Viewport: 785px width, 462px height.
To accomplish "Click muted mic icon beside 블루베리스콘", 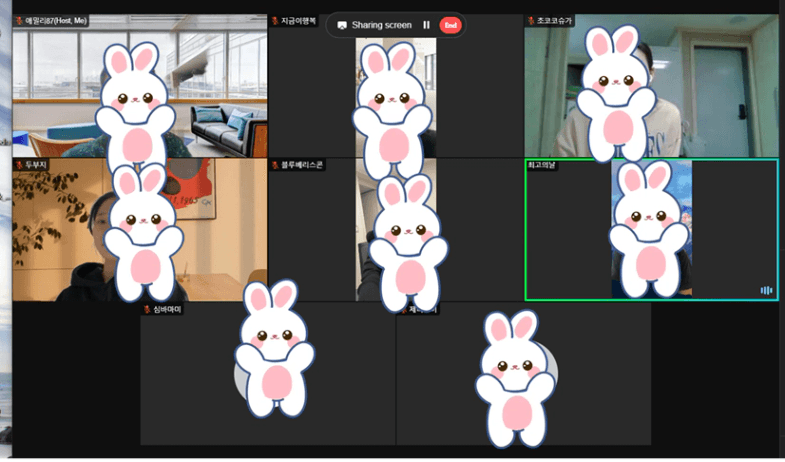I will (275, 164).
